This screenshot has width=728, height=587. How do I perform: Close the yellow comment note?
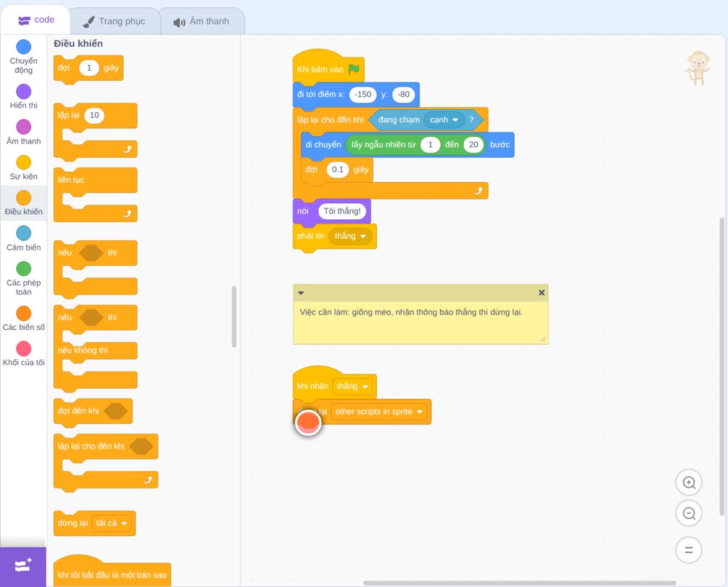pyautogui.click(x=542, y=293)
